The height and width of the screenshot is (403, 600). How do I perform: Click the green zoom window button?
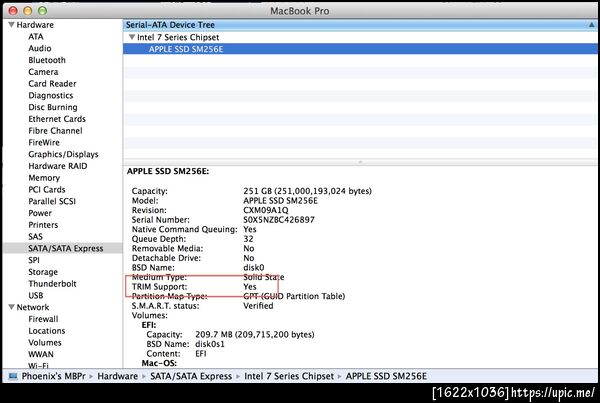point(42,11)
